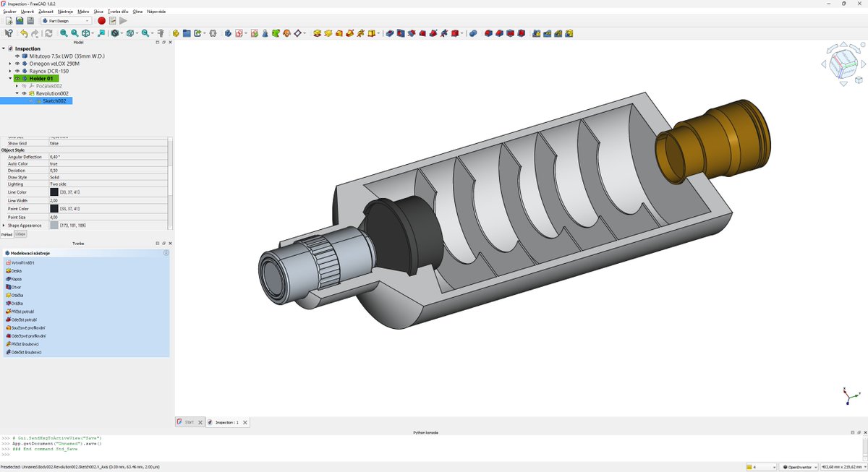Image resolution: width=868 pixels, height=472 pixels.
Task: Expand the Raynox DCR-150 tree node
Action: coord(9,70)
